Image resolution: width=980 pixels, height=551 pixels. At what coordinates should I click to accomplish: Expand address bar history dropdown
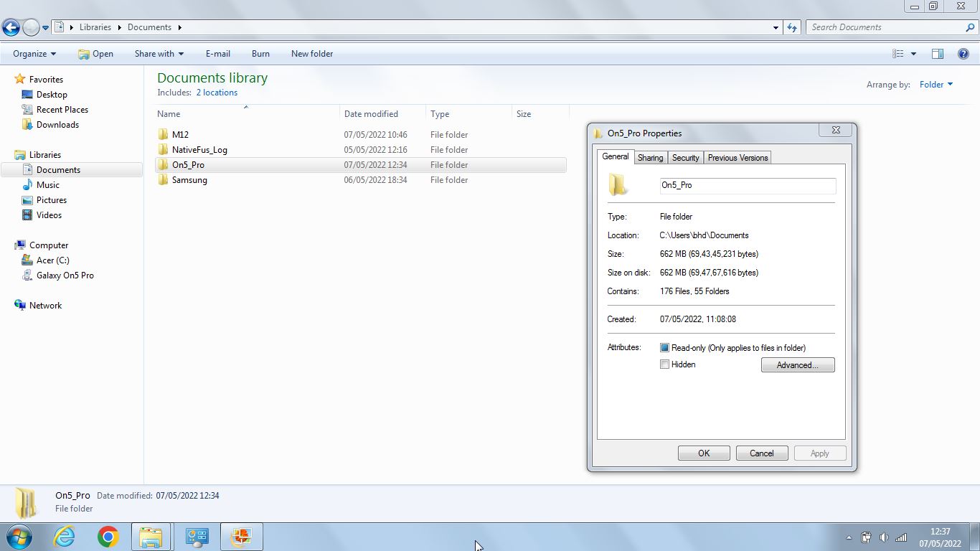[x=776, y=27]
